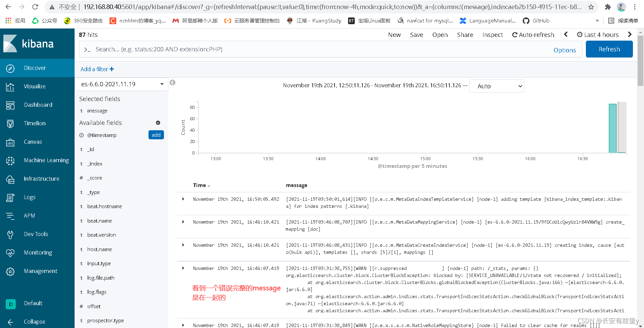Expand the MetaDataCreateIndexService log row

click(183, 245)
